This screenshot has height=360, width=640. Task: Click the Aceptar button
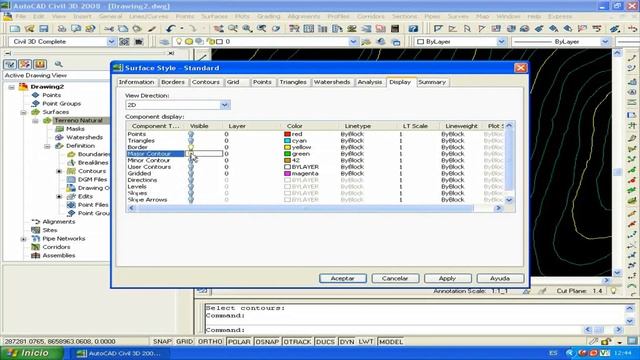(342, 278)
